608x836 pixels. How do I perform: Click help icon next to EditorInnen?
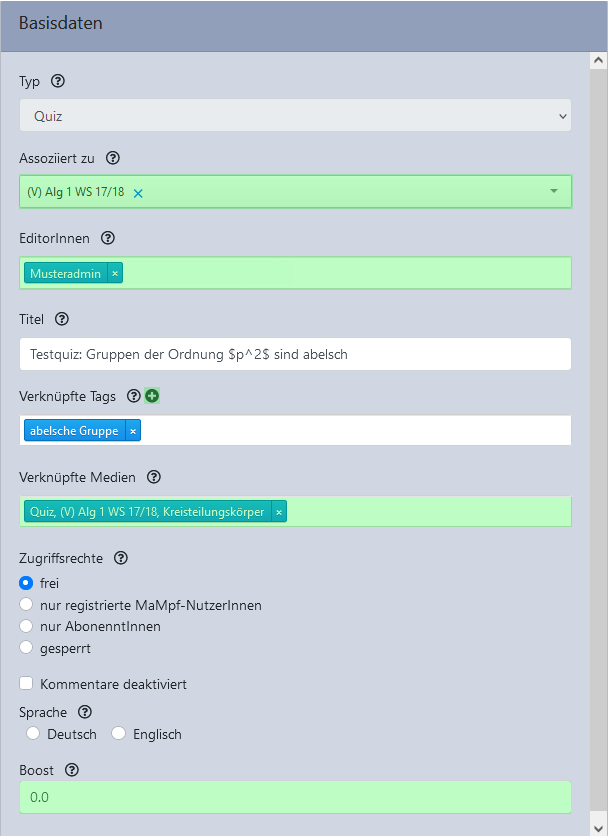108,239
